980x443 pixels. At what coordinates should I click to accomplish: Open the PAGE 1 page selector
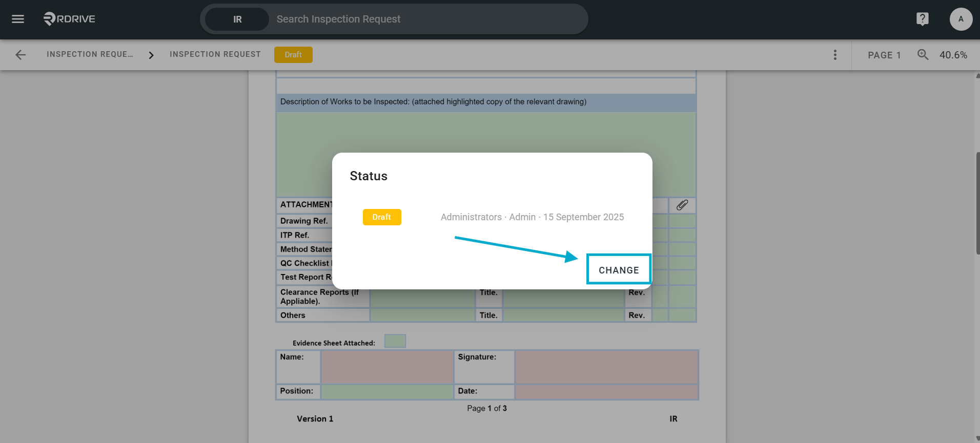(x=884, y=55)
